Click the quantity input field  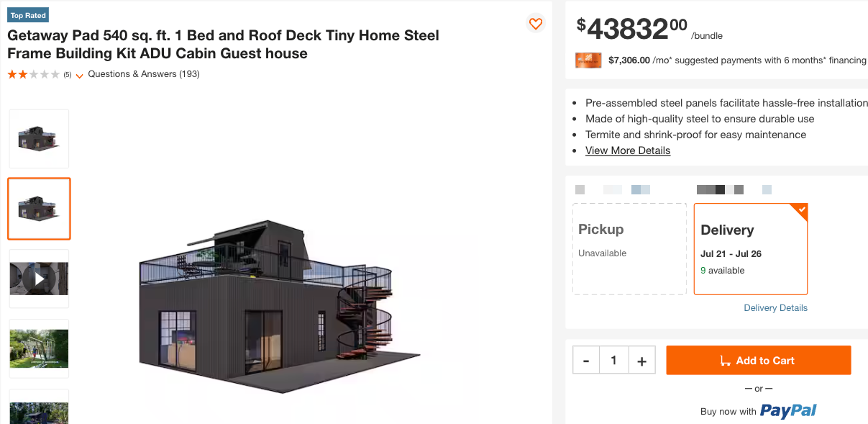pyautogui.click(x=613, y=360)
